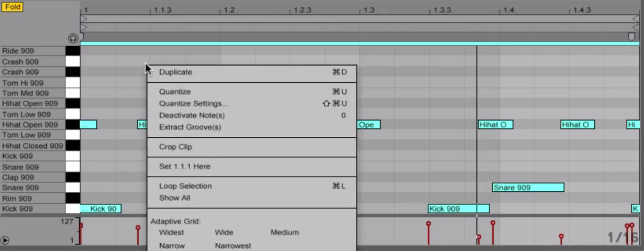
Task: Click the 1/16 grid size indicator
Action: click(624, 237)
